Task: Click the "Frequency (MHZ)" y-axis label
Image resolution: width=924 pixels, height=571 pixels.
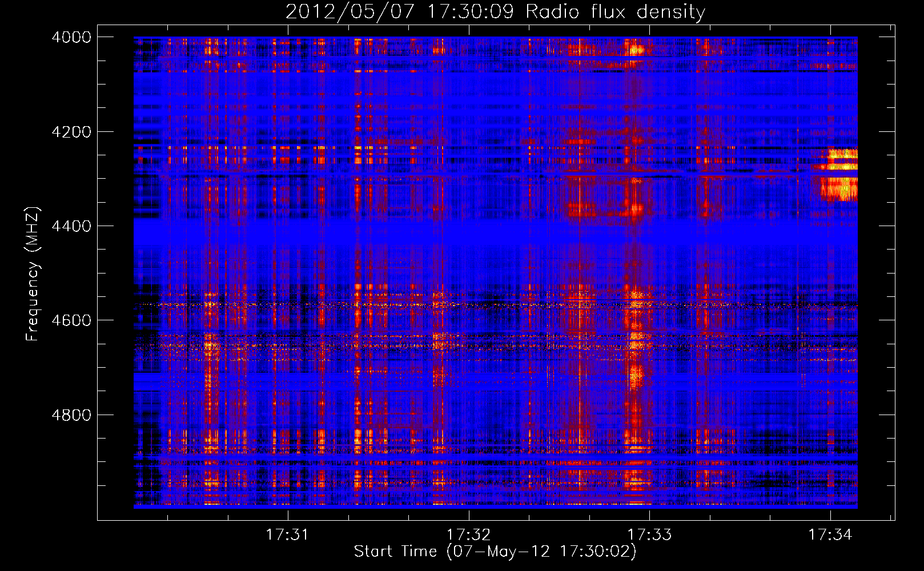Action: (x=32, y=274)
